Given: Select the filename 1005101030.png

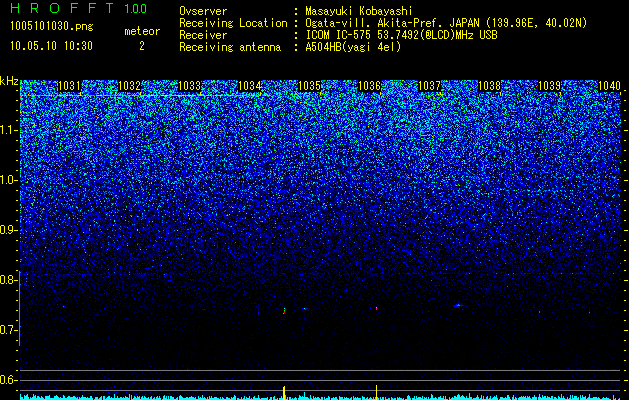Looking at the screenshot, I should (x=52, y=27).
